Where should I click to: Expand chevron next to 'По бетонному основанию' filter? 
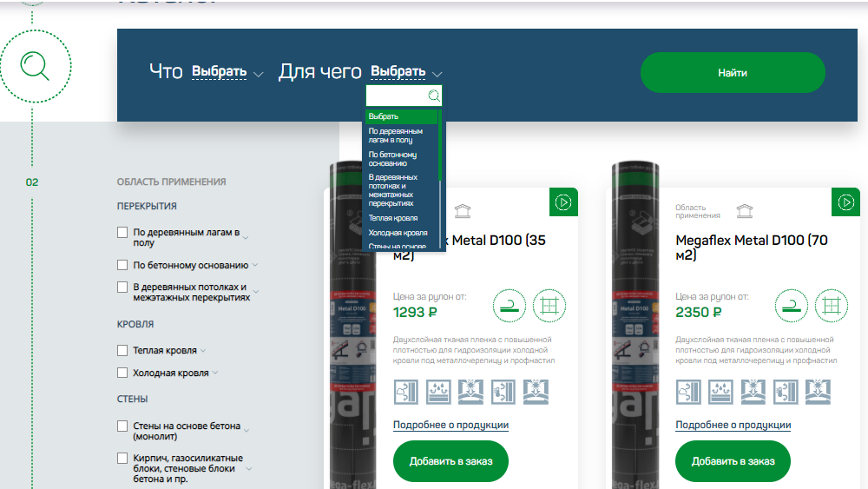[x=255, y=265]
